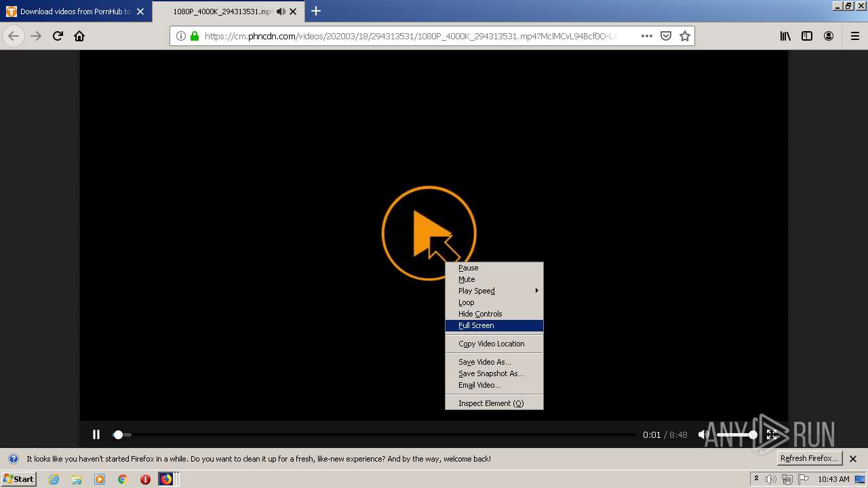Select Hide Controls in context menu
The height and width of the screenshot is (488, 868).
[x=494, y=314]
